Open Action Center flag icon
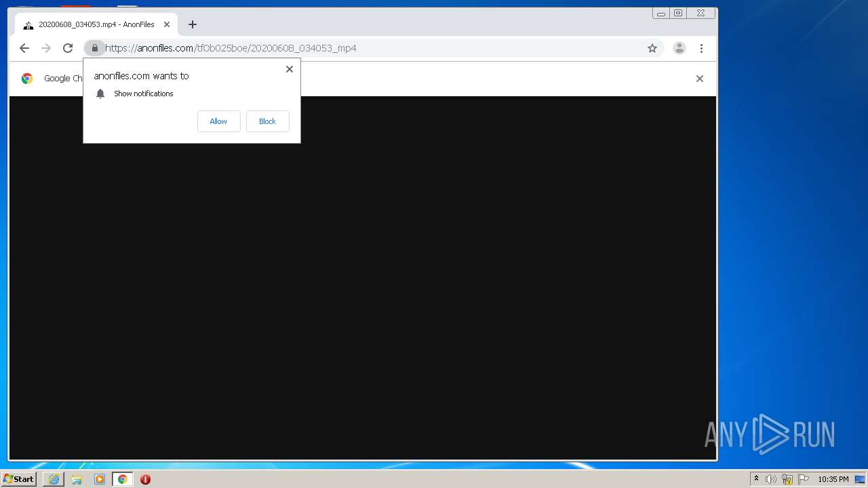 (x=804, y=479)
